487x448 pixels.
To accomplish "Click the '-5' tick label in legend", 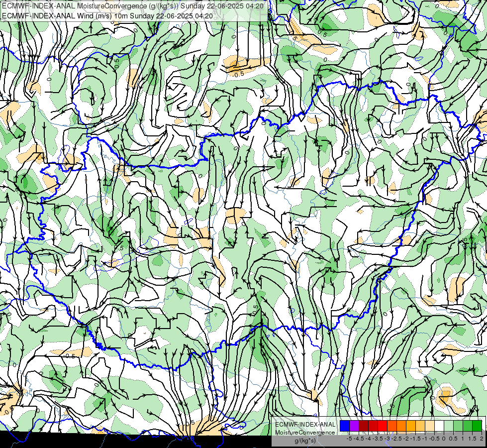I will pos(349,439).
